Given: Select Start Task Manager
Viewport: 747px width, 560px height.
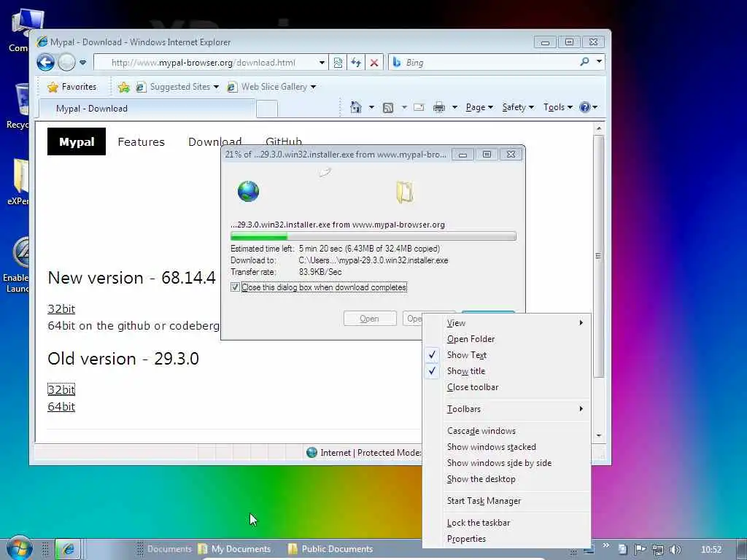Looking at the screenshot, I should [x=507, y=501].
